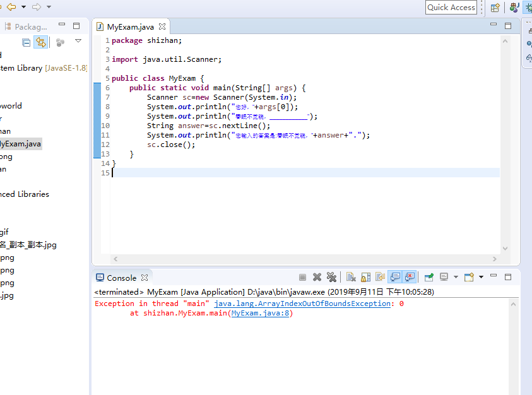Viewport: 532px width, 395px height.
Task: Follow the MyExam.java:8 stack trace link
Action: pyautogui.click(x=260, y=313)
